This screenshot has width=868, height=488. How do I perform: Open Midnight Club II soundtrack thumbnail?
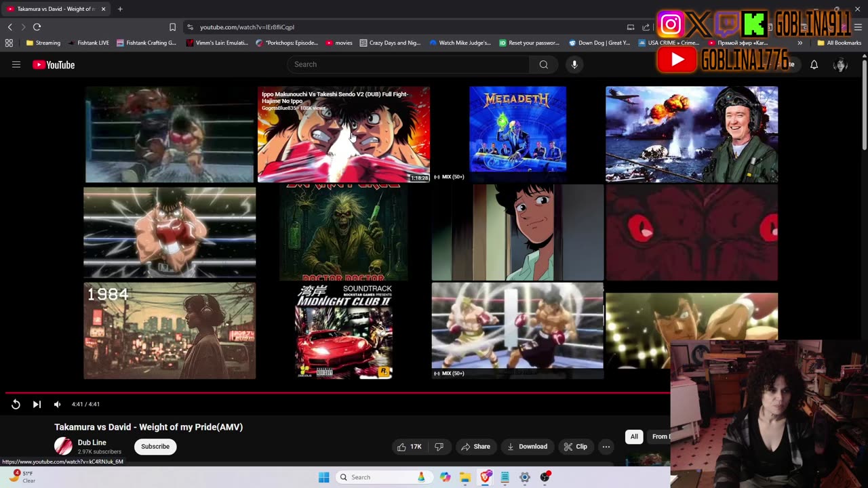344,331
